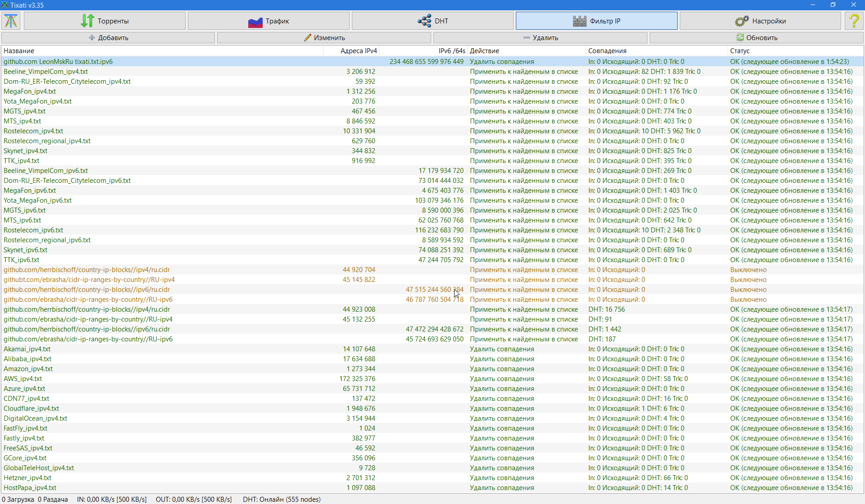Select the CDN77_ipv4.txt row
865x504 pixels.
click(432, 399)
